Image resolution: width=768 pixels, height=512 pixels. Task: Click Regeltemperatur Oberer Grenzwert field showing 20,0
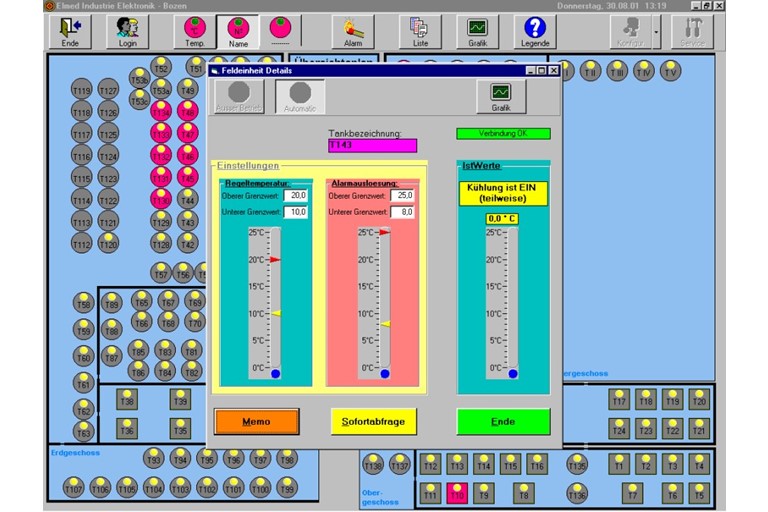pos(295,196)
